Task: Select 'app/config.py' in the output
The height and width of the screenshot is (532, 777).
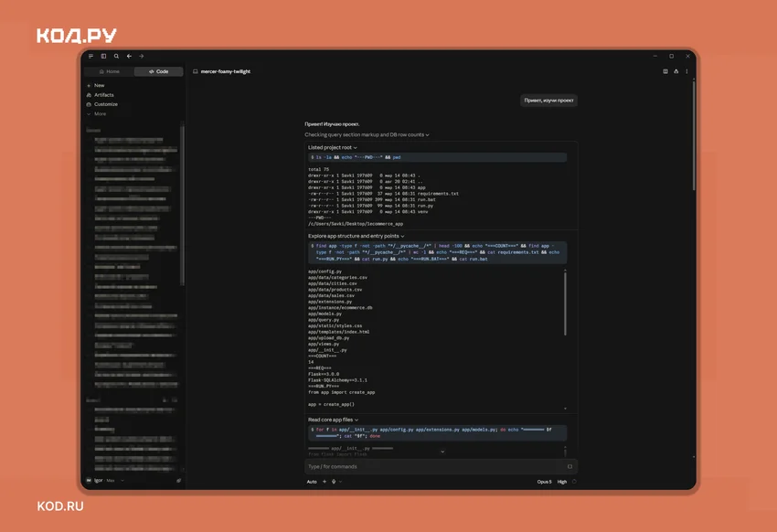Action: click(x=325, y=271)
